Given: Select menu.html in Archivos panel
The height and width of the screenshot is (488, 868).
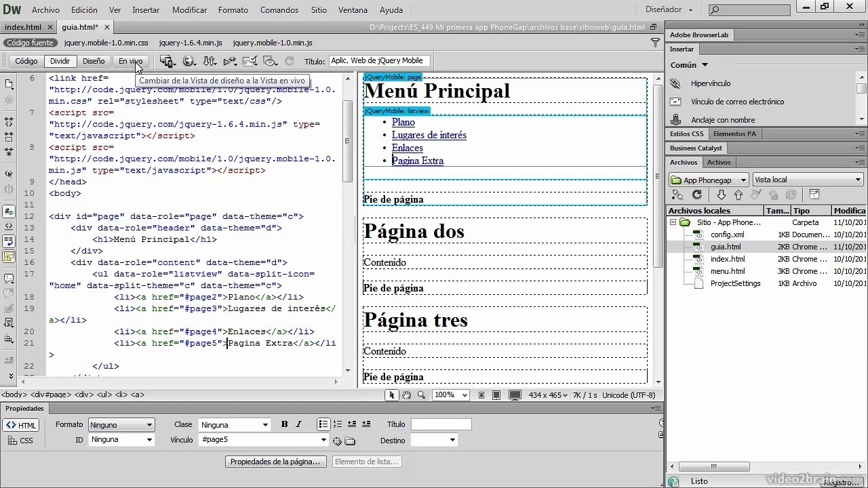Looking at the screenshot, I should 728,271.
